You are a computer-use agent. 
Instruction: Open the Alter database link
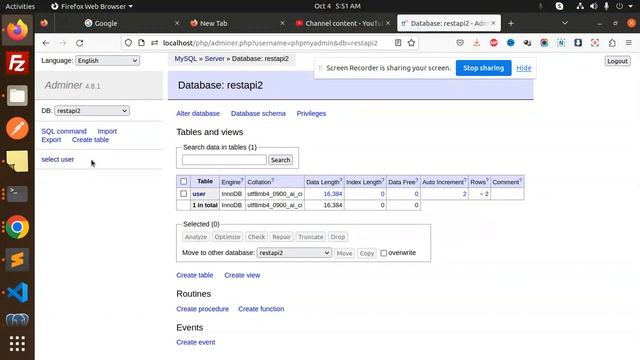coord(198,113)
